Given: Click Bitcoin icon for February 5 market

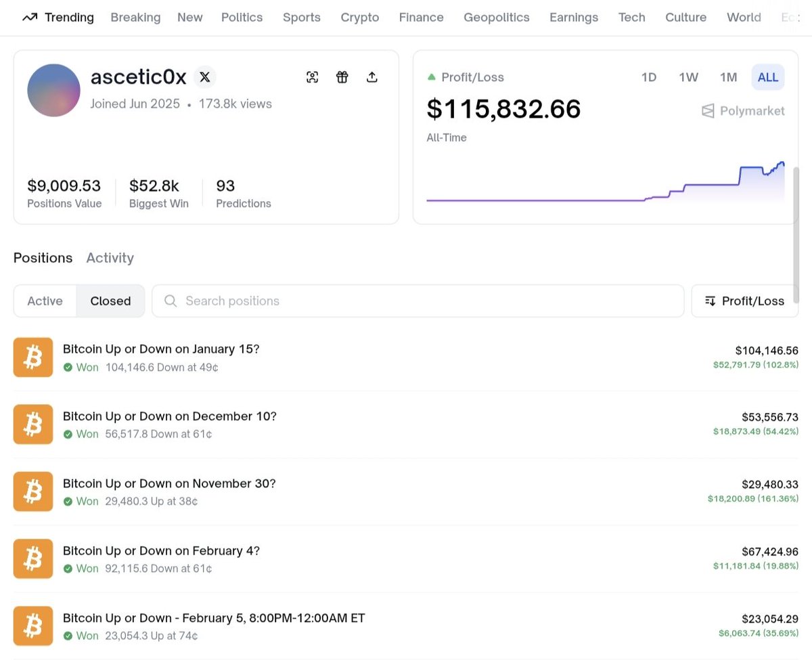Looking at the screenshot, I should click(x=33, y=625).
